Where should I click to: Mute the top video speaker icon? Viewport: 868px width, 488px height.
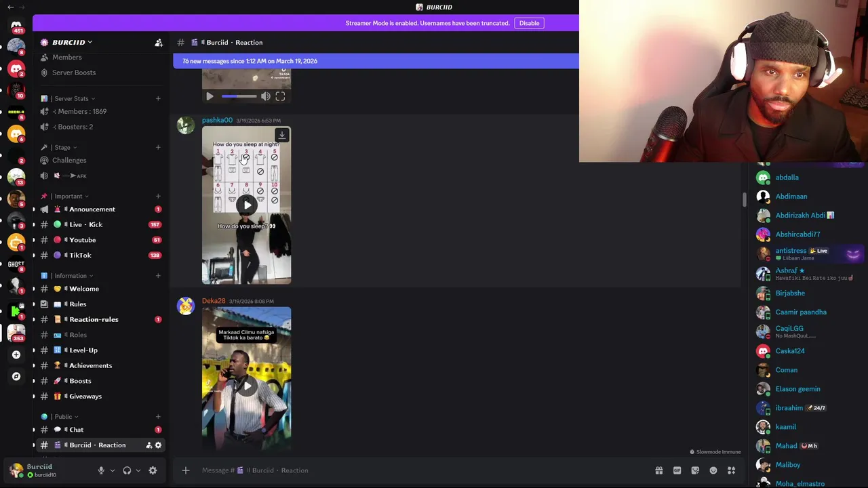(x=266, y=96)
